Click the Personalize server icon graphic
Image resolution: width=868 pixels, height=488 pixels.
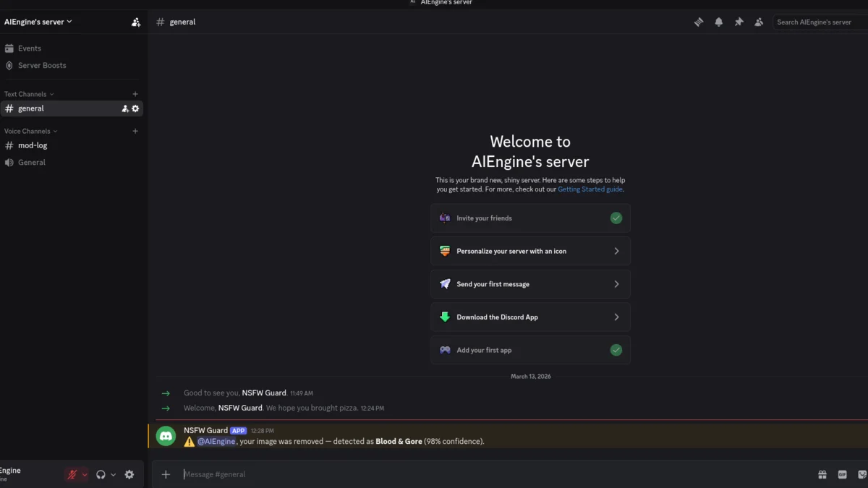point(445,251)
